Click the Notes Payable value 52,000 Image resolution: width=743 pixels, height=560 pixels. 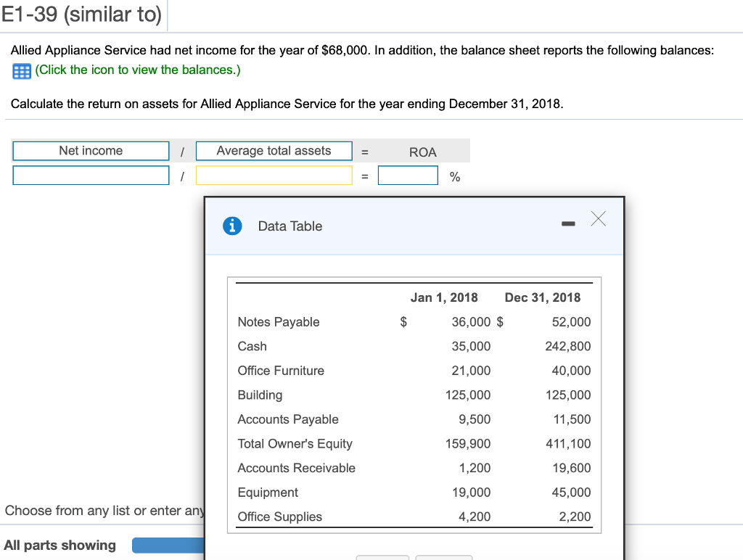[x=571, y=322]
